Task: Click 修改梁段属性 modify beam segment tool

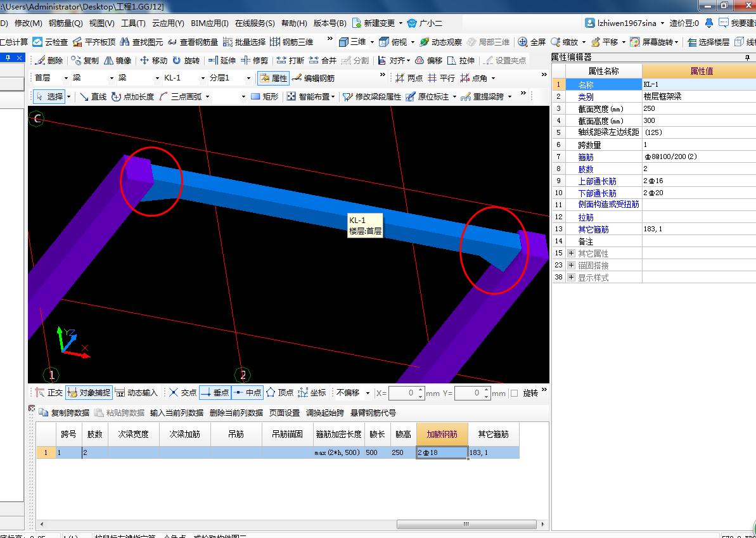Action: point(372,96)
